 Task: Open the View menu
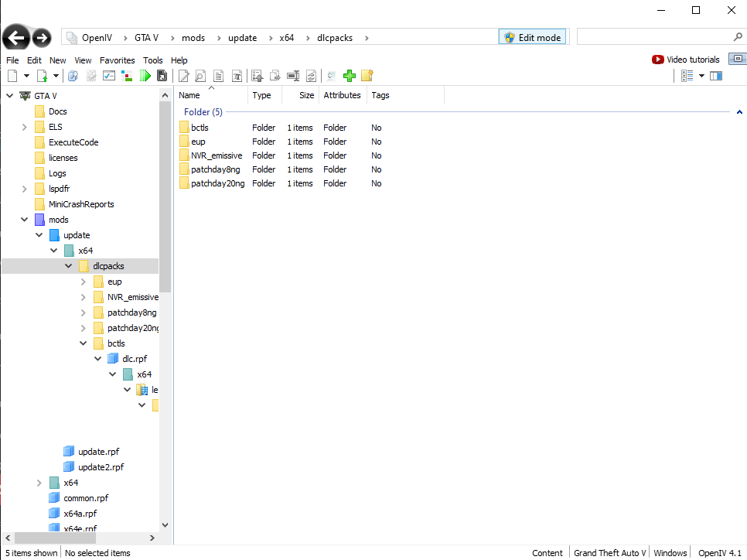[83, 60]
